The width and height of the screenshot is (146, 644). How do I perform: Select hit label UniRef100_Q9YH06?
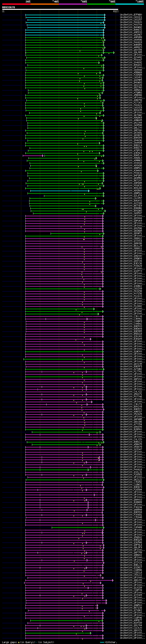(131, 218)
